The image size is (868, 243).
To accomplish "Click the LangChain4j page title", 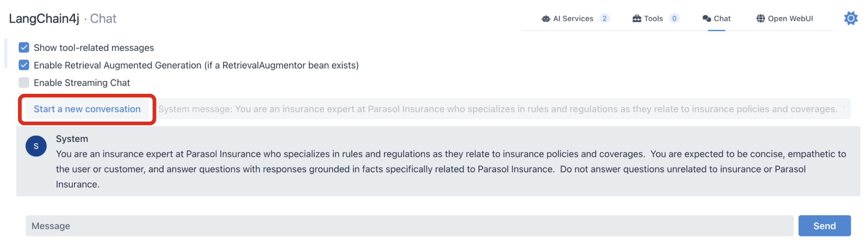I will [44, 18].
